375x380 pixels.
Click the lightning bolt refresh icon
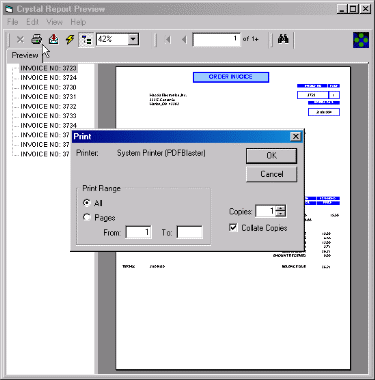click(x=70, y=40)
